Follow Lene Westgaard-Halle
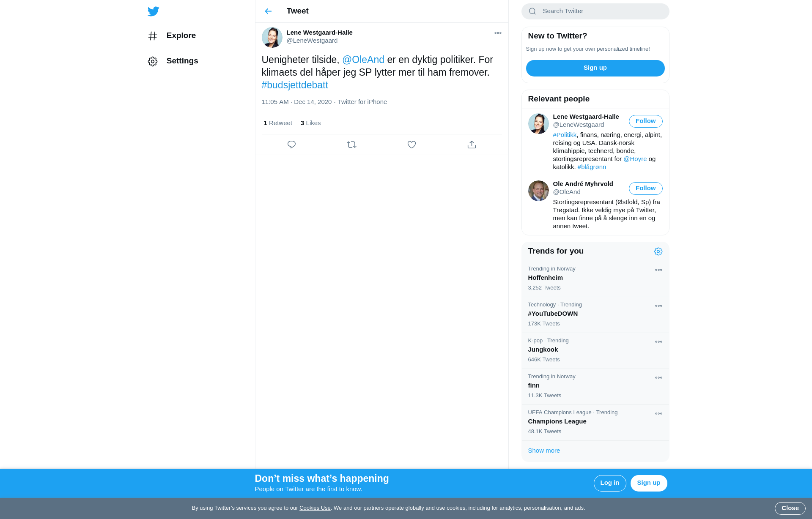Image resolution: width=812 pixels, height=519 pixels. (x=645, y=121)
